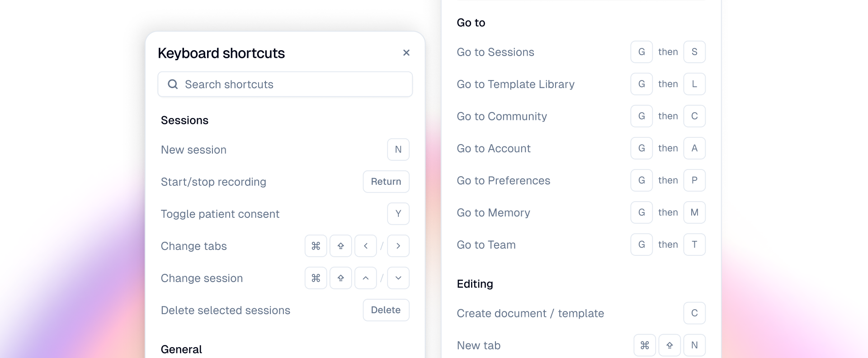Click the left chevron key for Change tabs
Image resolution: width=868 pixels, height=358 pixels.
(x=366, y=246)
